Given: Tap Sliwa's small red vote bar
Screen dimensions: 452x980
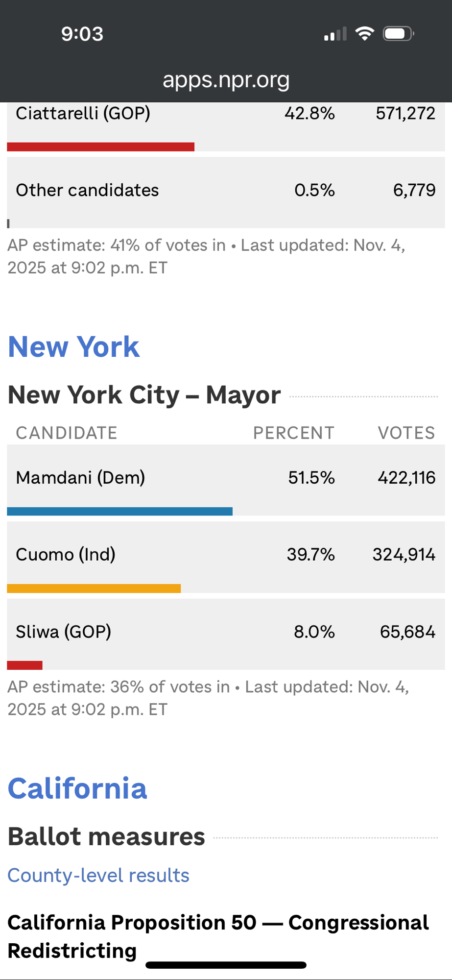Looking at the screenshot, I should 25,665.
